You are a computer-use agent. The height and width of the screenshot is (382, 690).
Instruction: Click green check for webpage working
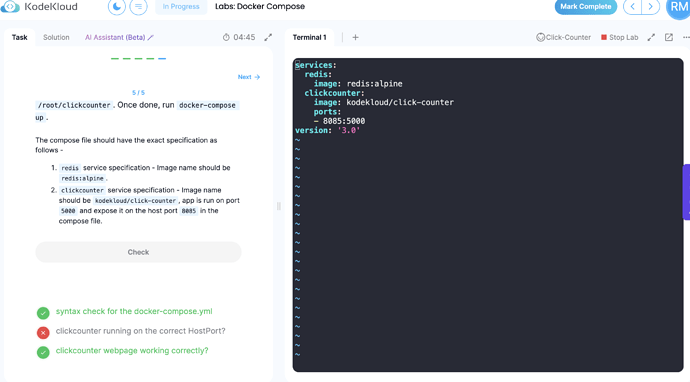tap(43, 353)
